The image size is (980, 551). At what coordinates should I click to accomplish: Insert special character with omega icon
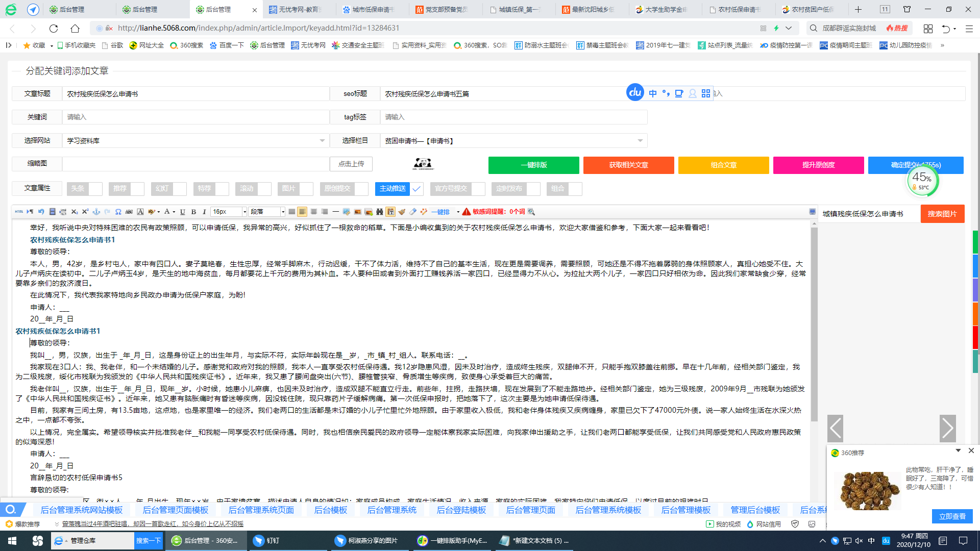coord(118,212)
